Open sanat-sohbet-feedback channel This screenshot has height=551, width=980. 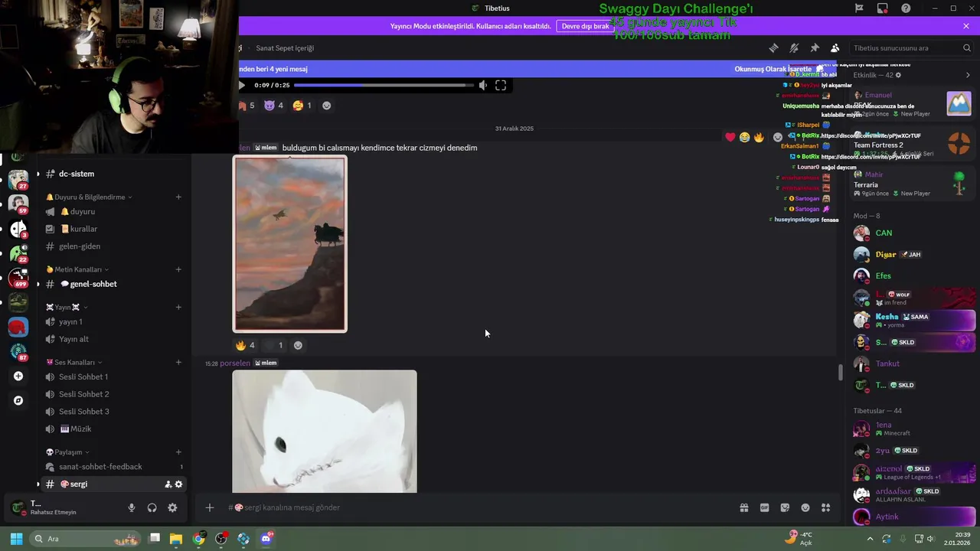point(100,467)
